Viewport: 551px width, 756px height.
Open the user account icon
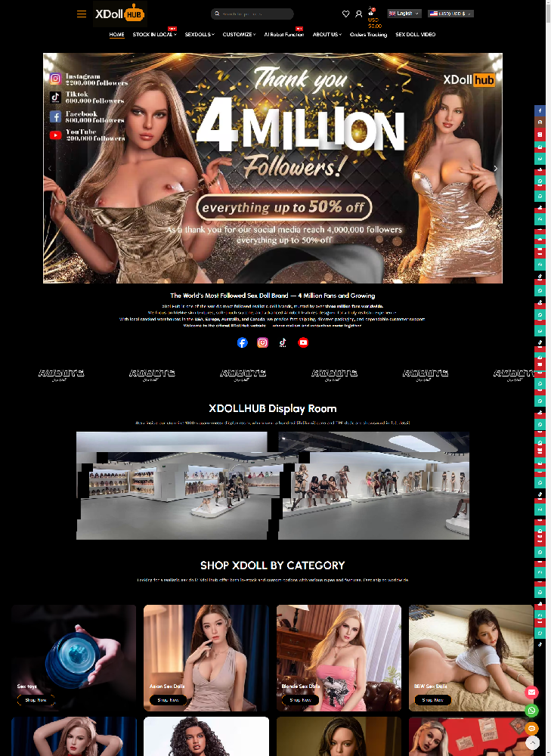point(359,14)
